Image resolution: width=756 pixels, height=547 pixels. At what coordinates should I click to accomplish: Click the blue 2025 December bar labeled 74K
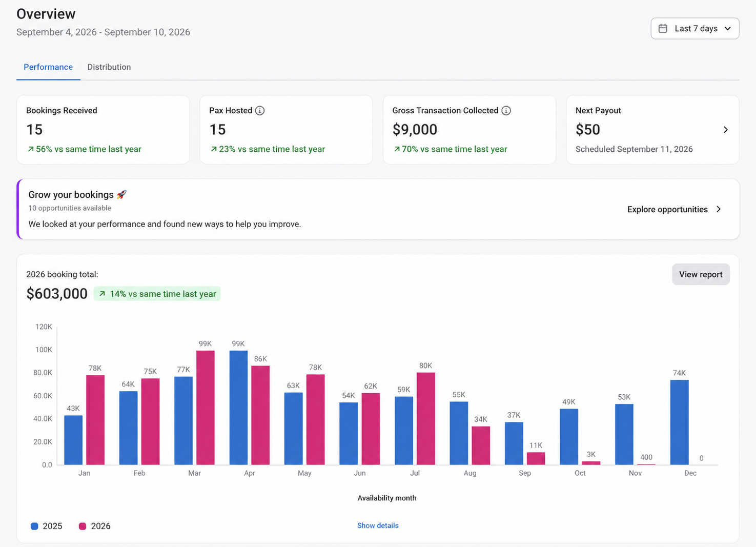(x=680, y=422)
